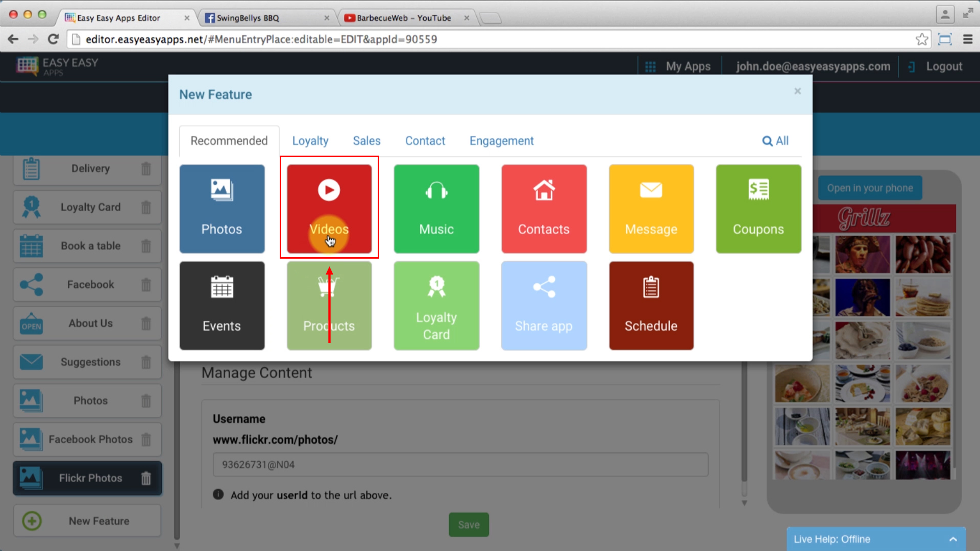Click the Loyalty Card feature icon

coord(436,306)
